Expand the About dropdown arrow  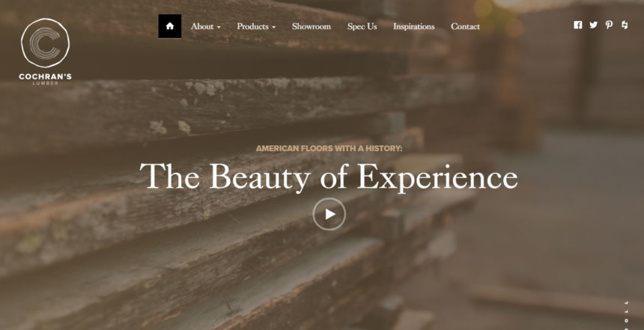click(219, 28)
